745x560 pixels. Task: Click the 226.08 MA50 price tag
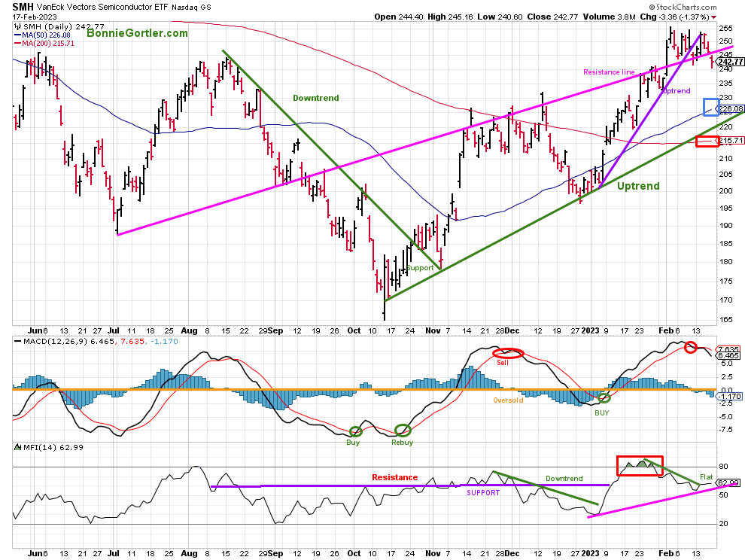click(731, 109)
